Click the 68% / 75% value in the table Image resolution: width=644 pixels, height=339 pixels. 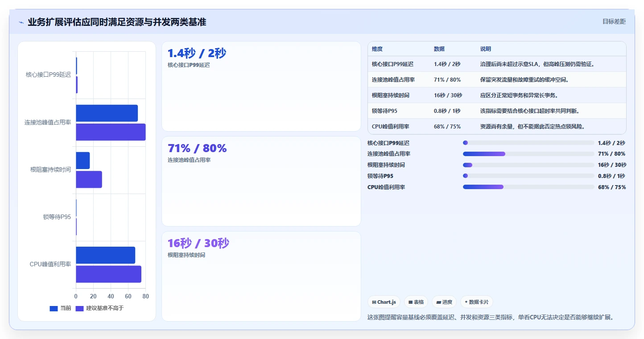[x=447, y=126]
